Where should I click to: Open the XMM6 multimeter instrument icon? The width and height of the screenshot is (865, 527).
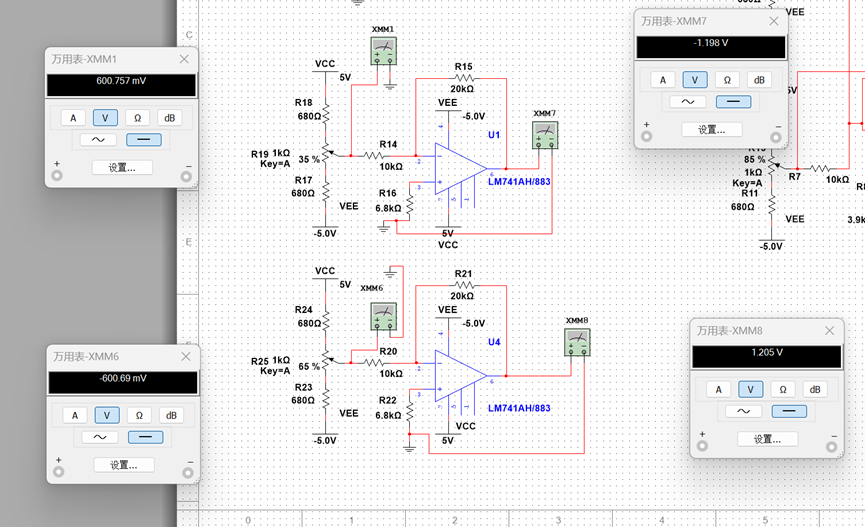tap(383, 317)
